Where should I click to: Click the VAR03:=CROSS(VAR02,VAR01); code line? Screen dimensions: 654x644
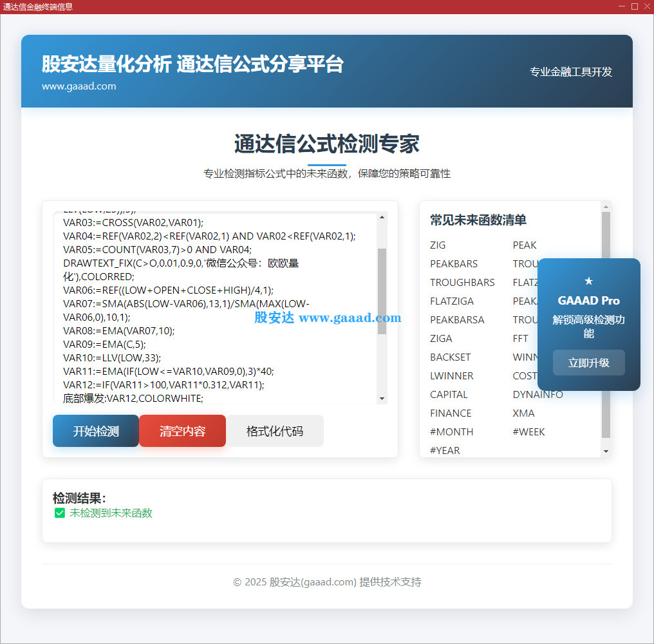click(x=133, y=223)
